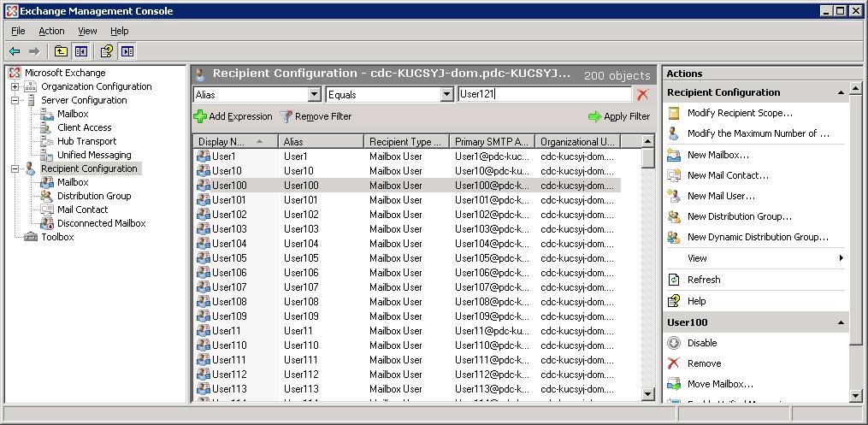Click the Toolbox icon in tree

pos(31,237)
